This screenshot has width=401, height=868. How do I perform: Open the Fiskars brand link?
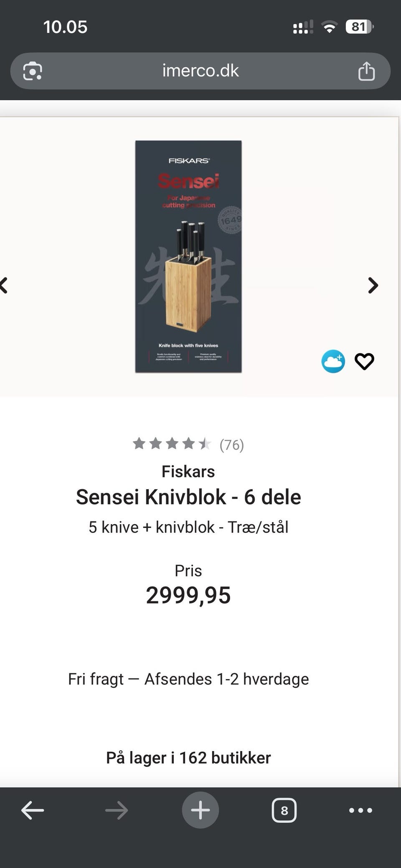click(188, 472)
